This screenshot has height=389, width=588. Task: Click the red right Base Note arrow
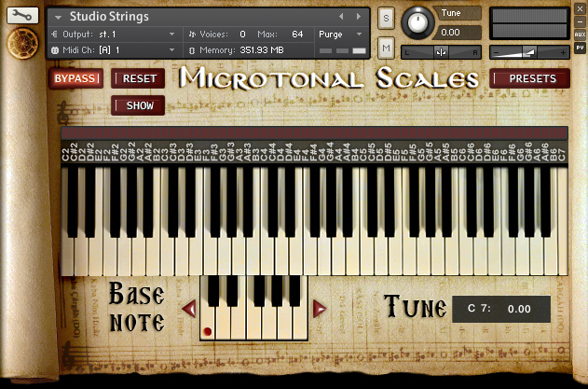[319, 308]
